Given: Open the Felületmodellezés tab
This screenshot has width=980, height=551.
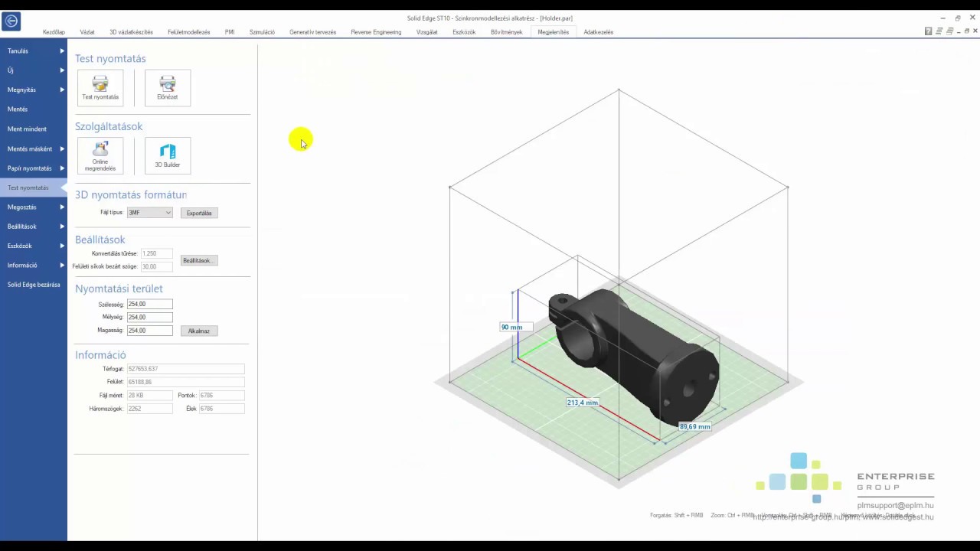Looking at the screenshot, I should pyautogui.click(x=189, y=32).
